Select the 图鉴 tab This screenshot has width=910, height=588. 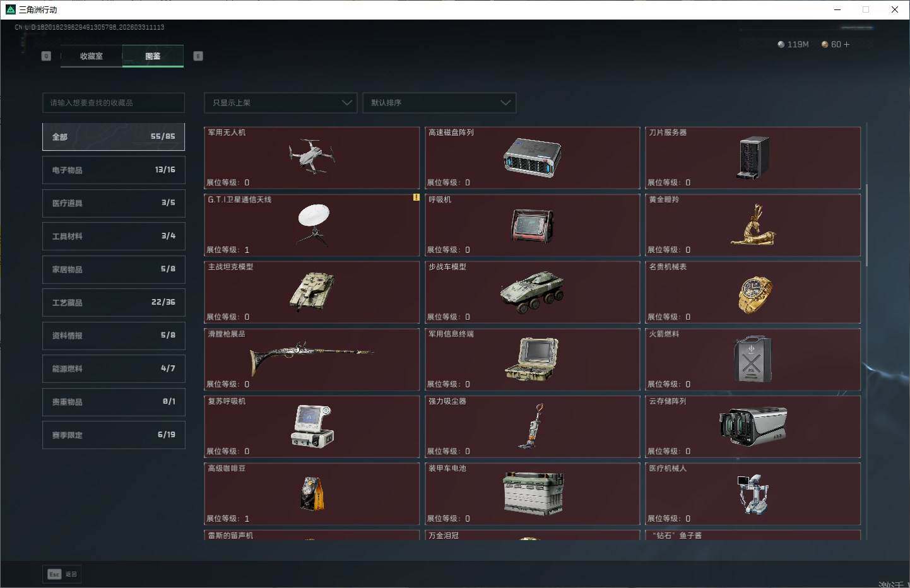pyautogui.click(x=153, y=56)
